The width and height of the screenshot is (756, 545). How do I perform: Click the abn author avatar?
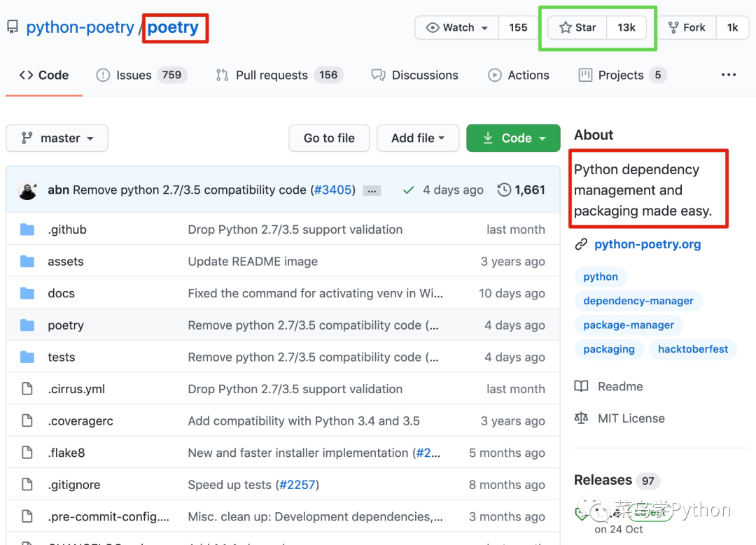pyautogui.click(x=28, y=190)
